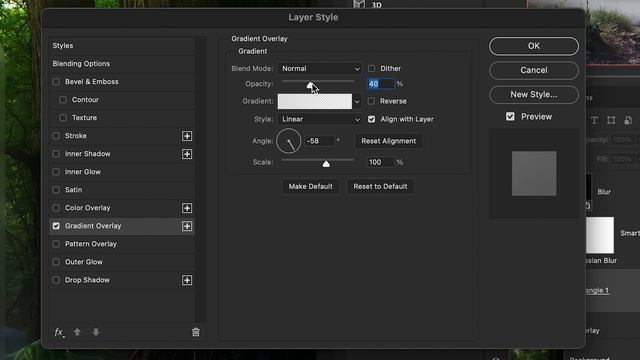
Task: Uncheck Align with Layer
Action: [371, 119]
